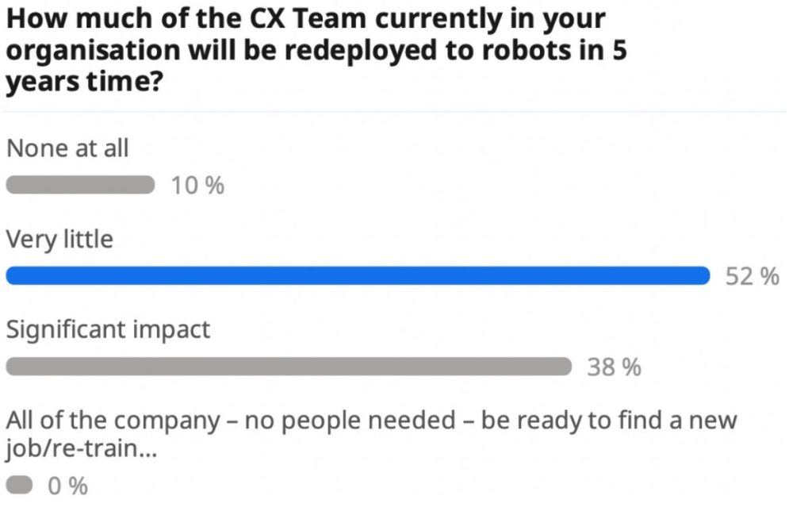Choose the 'Very little' answer label
Viewport: 812px width, 515px height.
tap(59, 240)
